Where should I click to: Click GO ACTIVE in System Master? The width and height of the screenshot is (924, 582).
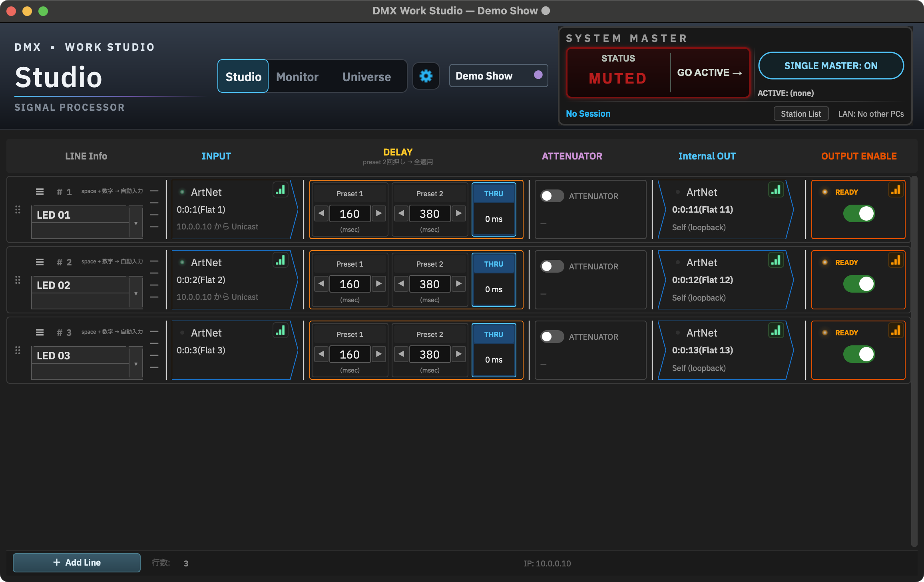pos(709,72)
